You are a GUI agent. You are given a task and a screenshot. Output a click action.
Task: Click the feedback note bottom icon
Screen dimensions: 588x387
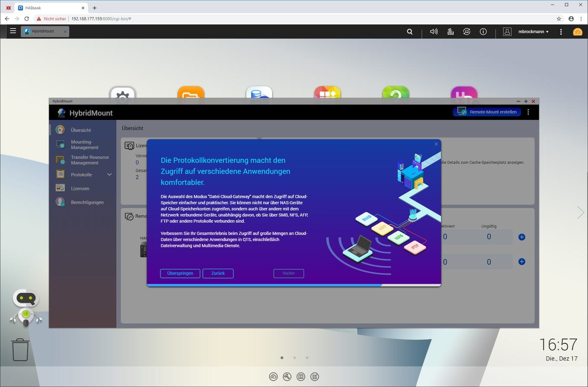315,377
